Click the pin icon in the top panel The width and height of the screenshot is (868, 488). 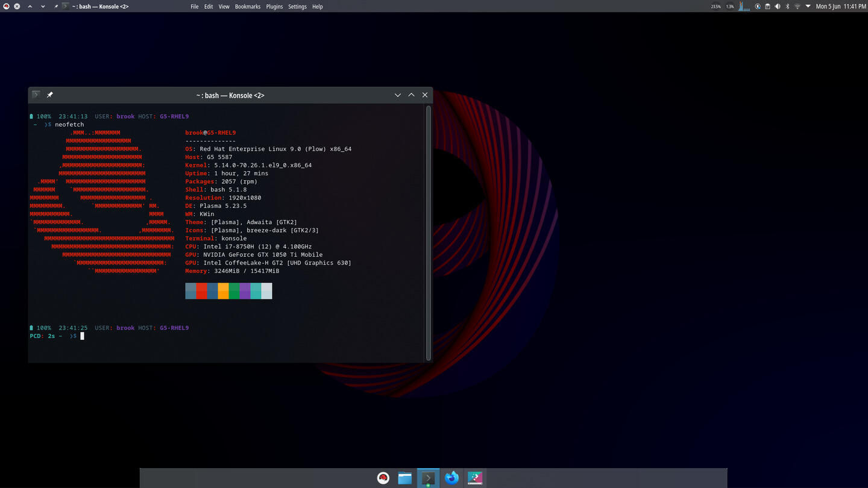pyautogui.click(x=56, y=6)
